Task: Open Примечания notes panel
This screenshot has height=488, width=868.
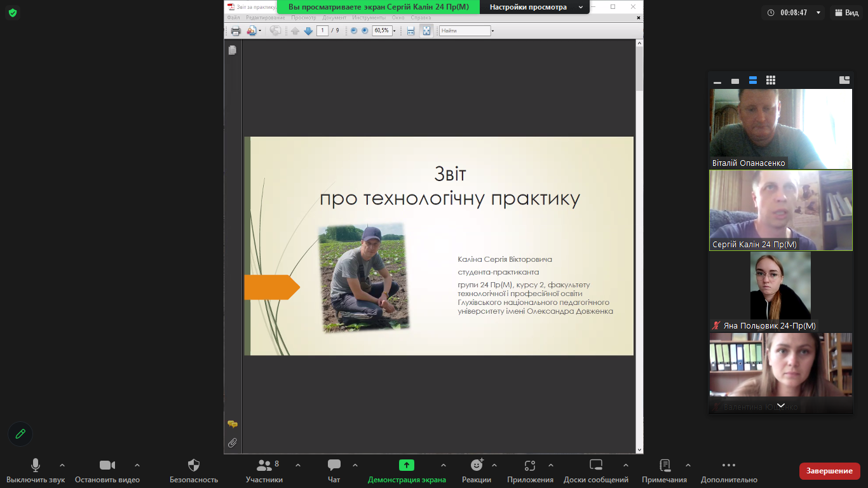Action: click(664, 471)
